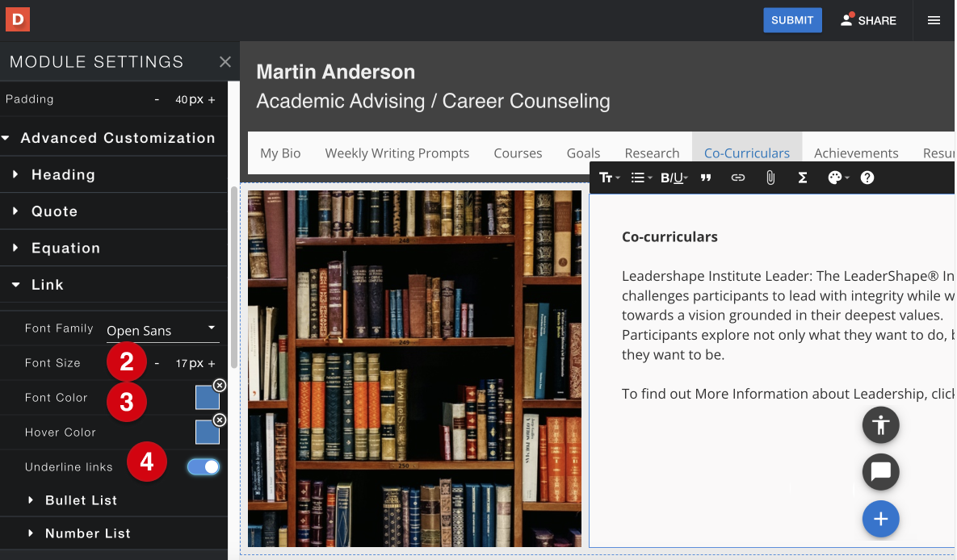Open the color palette tool
This screenshot has width=957, height=560.
838,178
